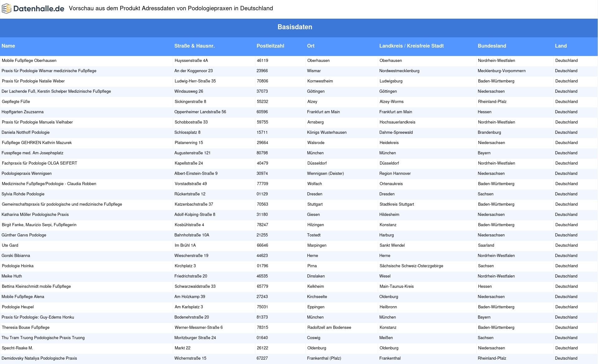Select Fusspflege med. Am Josephsplatz

pos(32,153)
